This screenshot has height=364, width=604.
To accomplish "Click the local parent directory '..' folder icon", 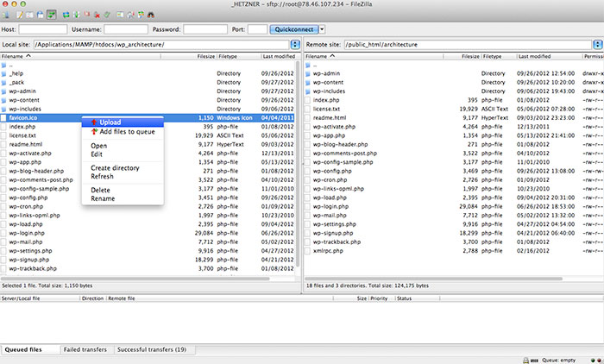I will pyautogui.click(x=3, y=65).
